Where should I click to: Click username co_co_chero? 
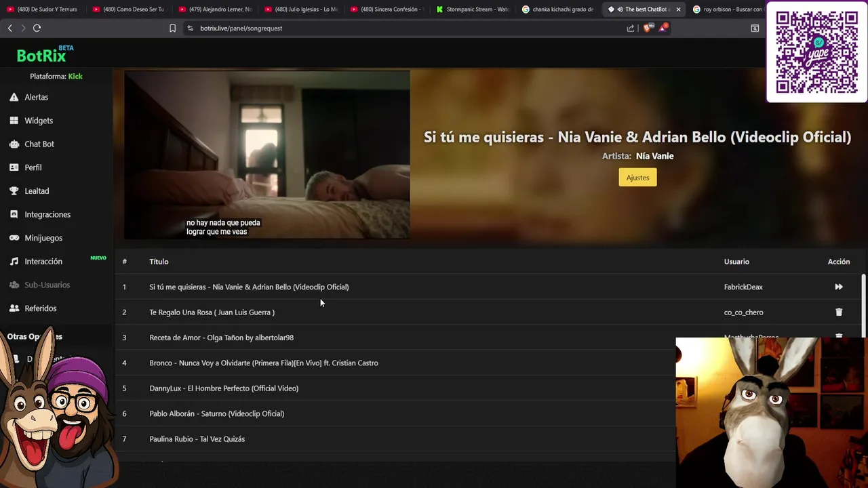click(x=743, y=312)
